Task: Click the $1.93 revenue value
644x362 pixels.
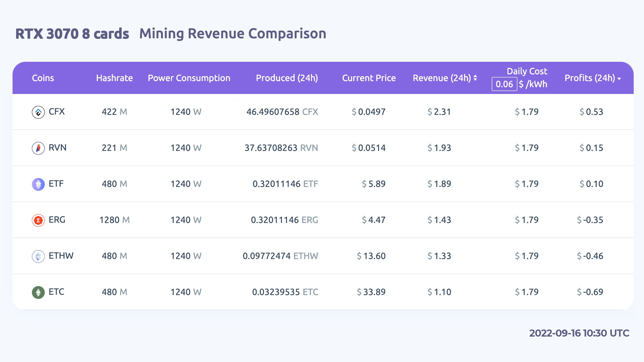Action: pos(439,148)
